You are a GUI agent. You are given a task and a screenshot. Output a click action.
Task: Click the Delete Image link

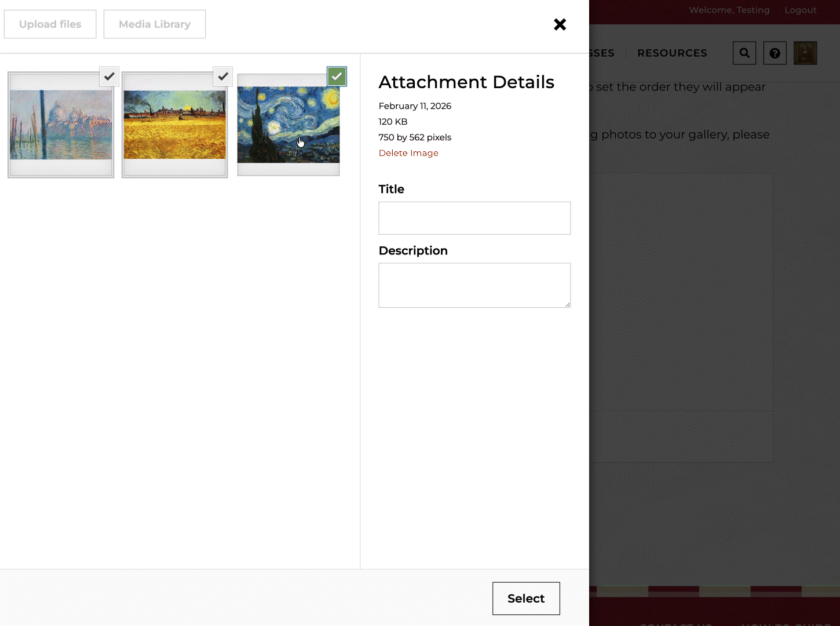[x=408, y=153]
